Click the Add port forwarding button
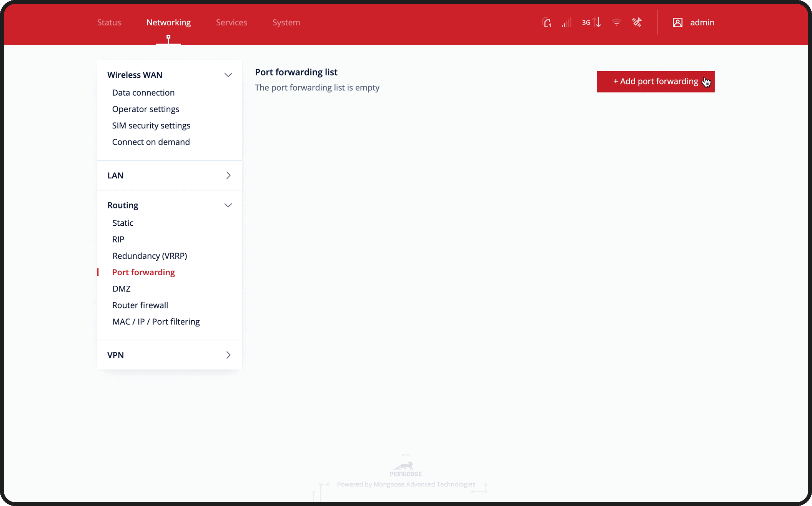Image resolution: width=812 pixels, height=506 pixels. click(656, 82)
